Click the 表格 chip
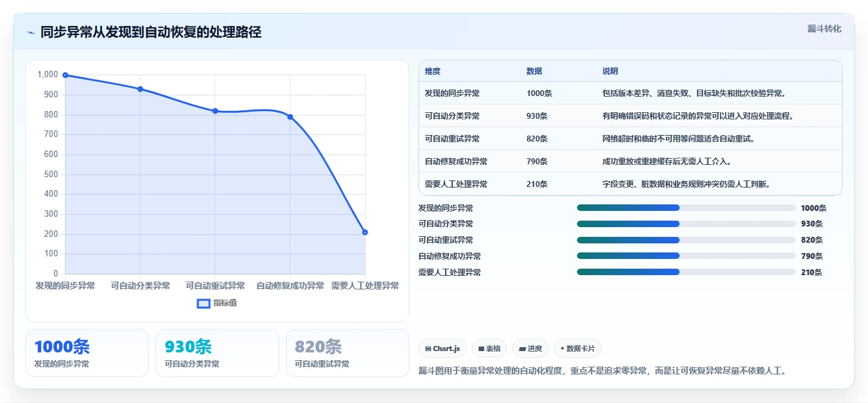Viewport: 868px width, 403px height. (x=489, y=348)
